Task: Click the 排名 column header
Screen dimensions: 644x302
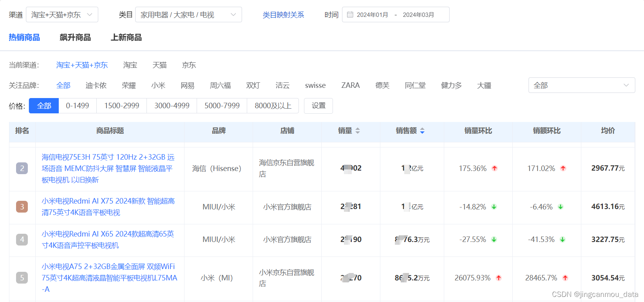Action: [22, 131]
